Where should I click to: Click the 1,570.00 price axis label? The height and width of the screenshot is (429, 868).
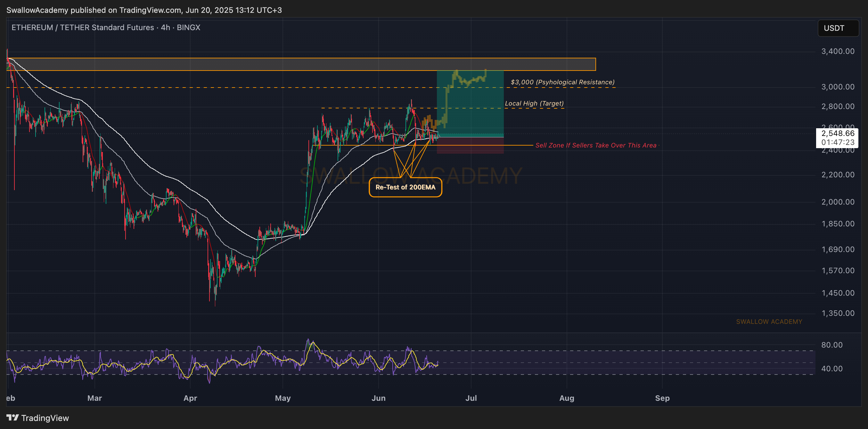(x=838, y=271)
